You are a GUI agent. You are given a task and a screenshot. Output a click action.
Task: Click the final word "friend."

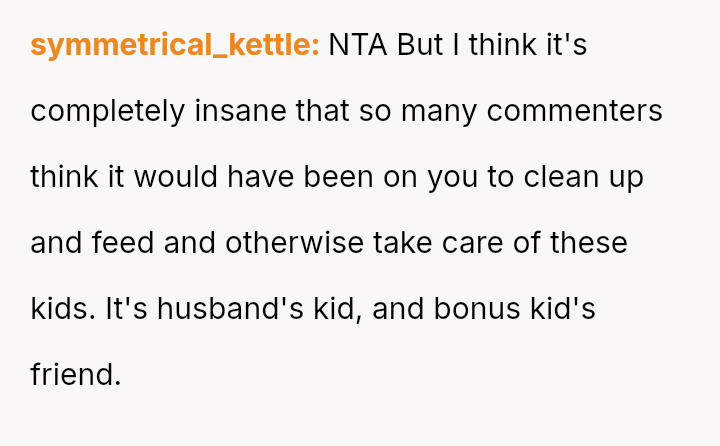click(75, 375)
